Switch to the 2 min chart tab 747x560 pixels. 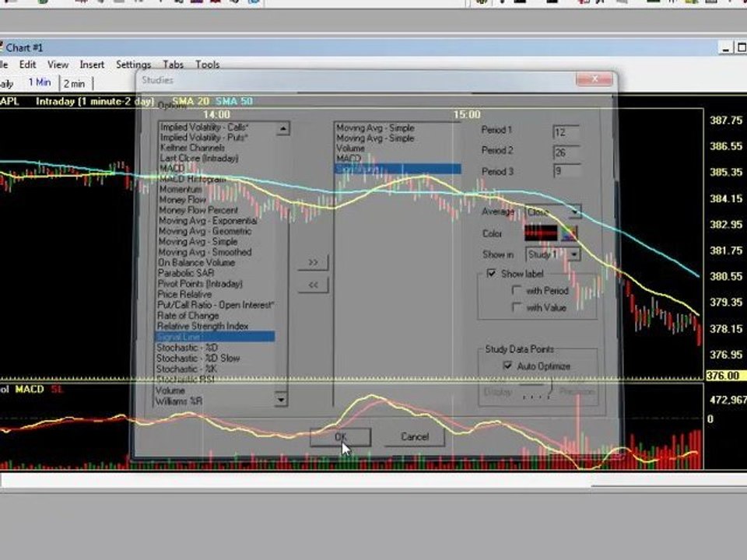click(75, 84)
